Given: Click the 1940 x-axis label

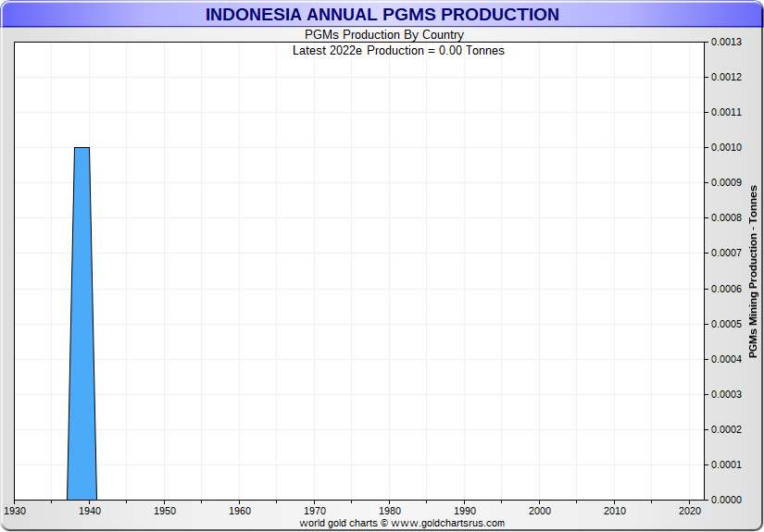Looking at the screenshot, I should point(90,511).
